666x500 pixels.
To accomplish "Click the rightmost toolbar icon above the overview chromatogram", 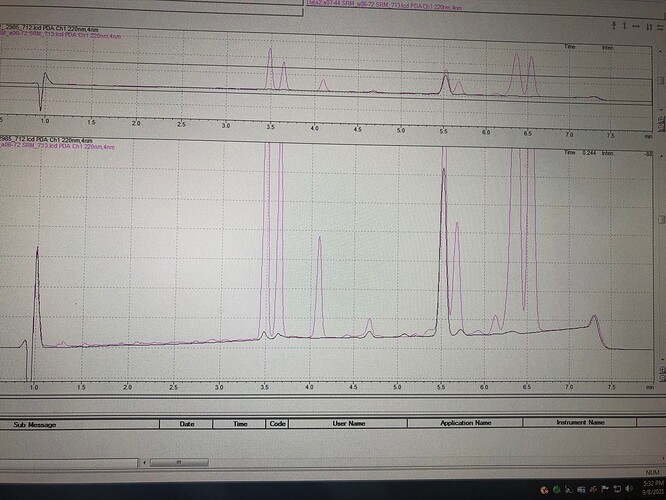I will pos(658,25).
